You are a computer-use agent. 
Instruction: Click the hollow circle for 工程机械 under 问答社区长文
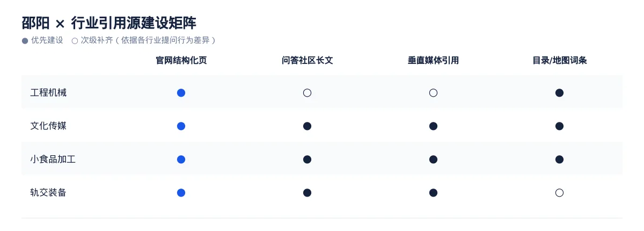(x=307, y=93)
